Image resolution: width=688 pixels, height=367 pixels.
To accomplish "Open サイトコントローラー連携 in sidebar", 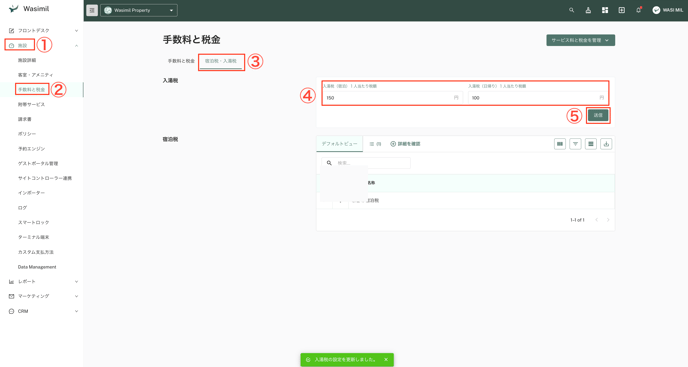I will (x=45, y=178).
